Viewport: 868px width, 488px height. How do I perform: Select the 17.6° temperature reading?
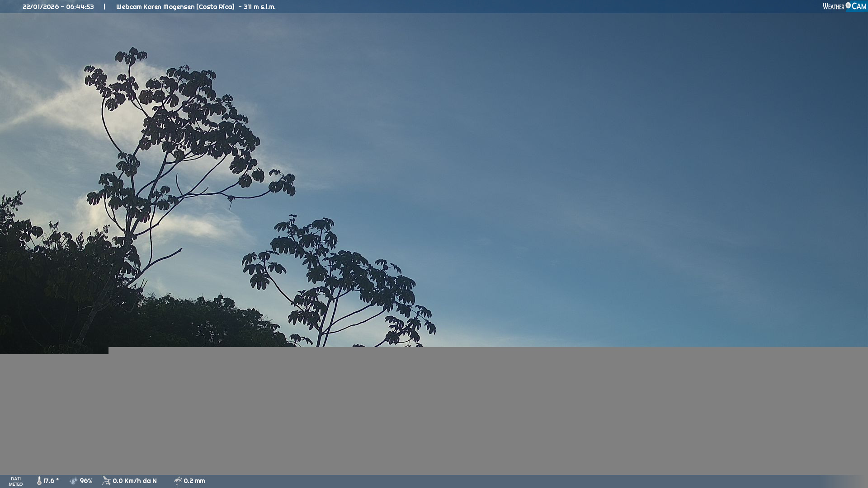pyautogui.click(x=51, y=481)
